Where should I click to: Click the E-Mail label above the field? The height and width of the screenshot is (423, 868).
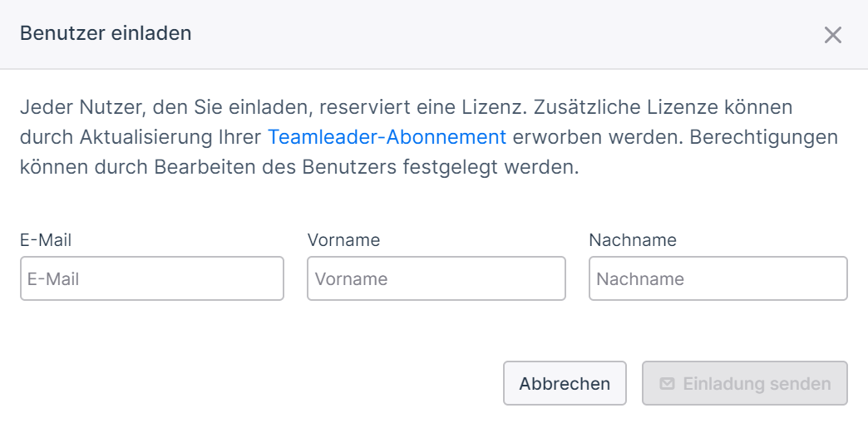tap(46, 239)
